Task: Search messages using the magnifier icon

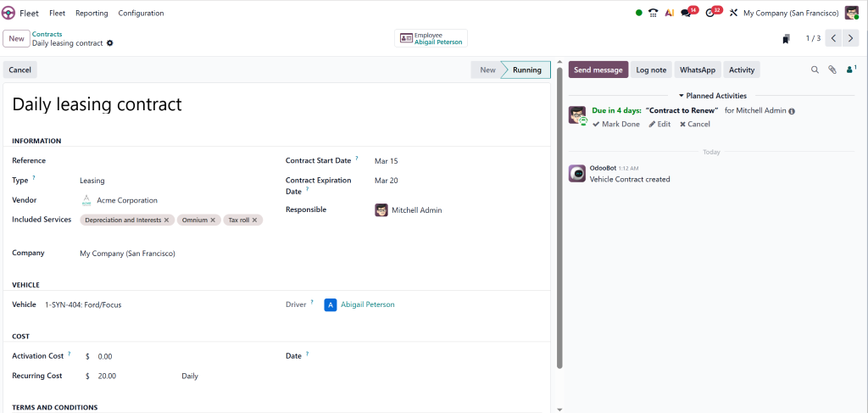Action: (815, 70)
